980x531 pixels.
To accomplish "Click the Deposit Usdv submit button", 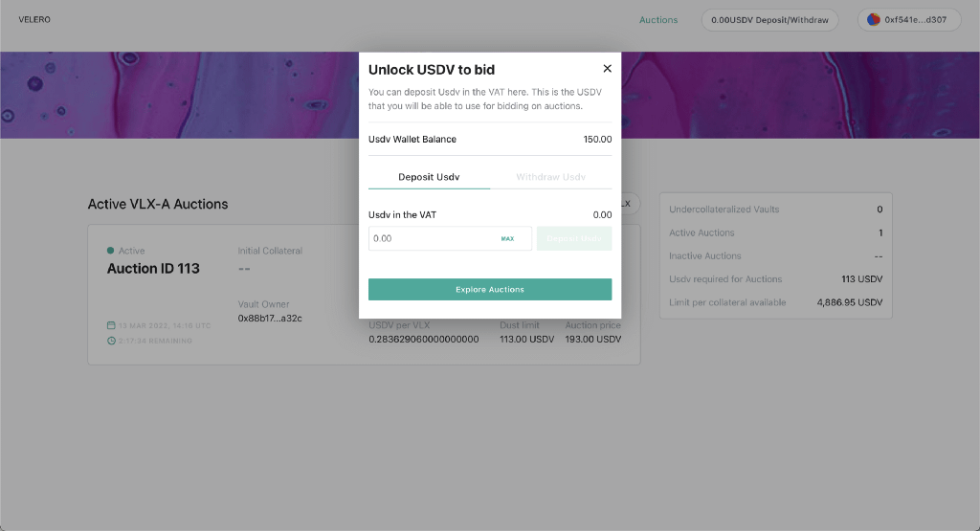I will click(x=574, y=238).
